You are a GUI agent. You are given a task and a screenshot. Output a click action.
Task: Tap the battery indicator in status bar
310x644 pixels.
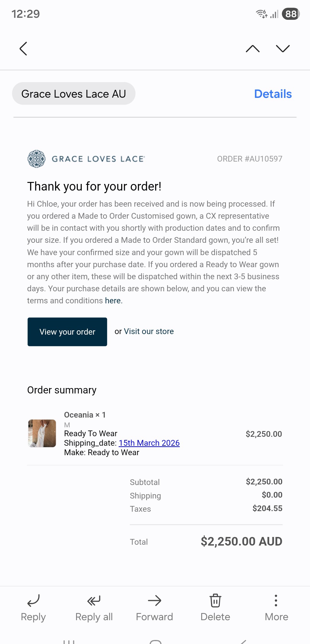coord(291,14)
